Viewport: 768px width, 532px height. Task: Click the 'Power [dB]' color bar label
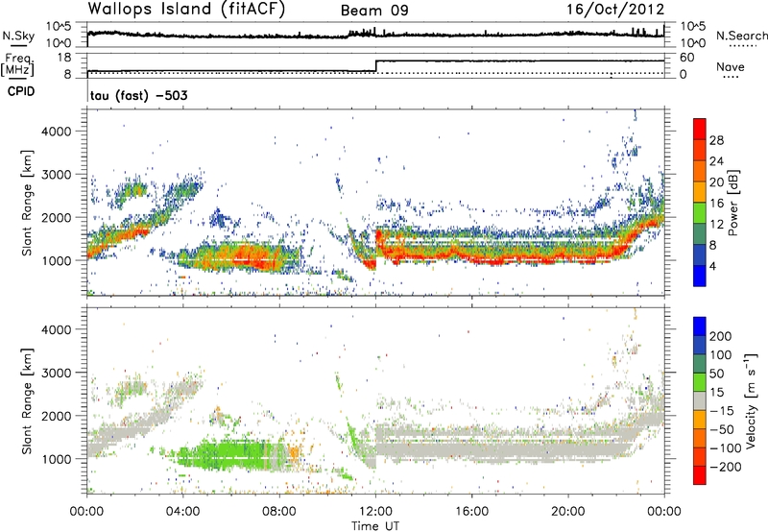click(x=732, y=203)
